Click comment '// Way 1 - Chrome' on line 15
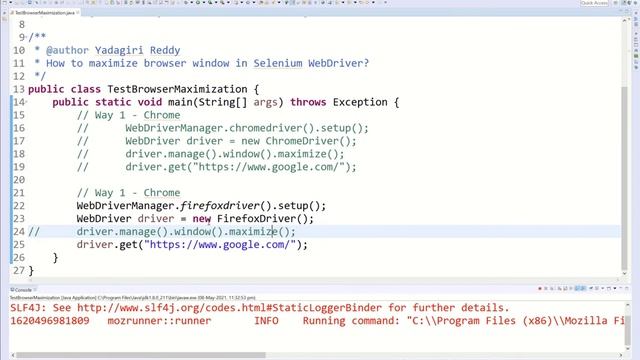 tap(128, 115)
